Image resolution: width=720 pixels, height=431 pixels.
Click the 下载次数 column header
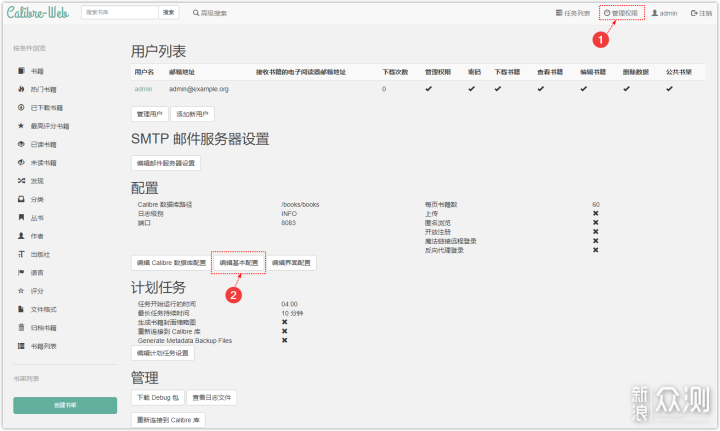(395, 72)
